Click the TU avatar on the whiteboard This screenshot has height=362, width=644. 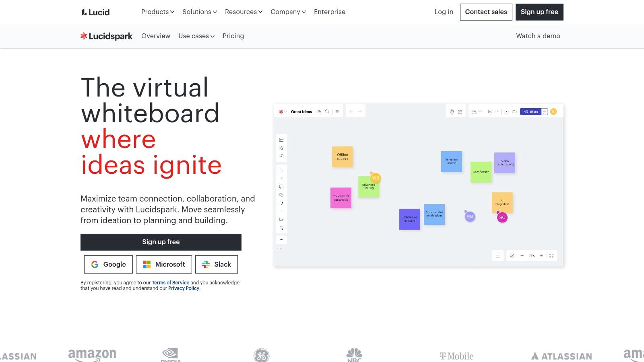(553, 111)
